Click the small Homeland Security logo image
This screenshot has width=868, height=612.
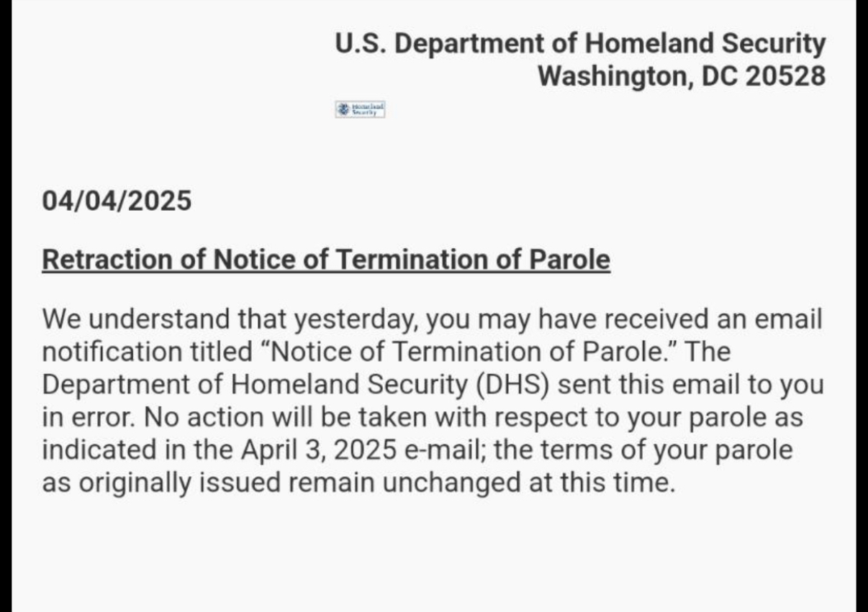pyautogui.click(x=360, y=109)
